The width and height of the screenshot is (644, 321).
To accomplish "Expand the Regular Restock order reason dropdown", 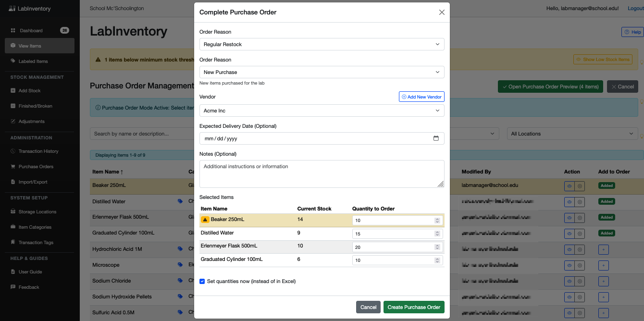I will [x=322, y=44].
